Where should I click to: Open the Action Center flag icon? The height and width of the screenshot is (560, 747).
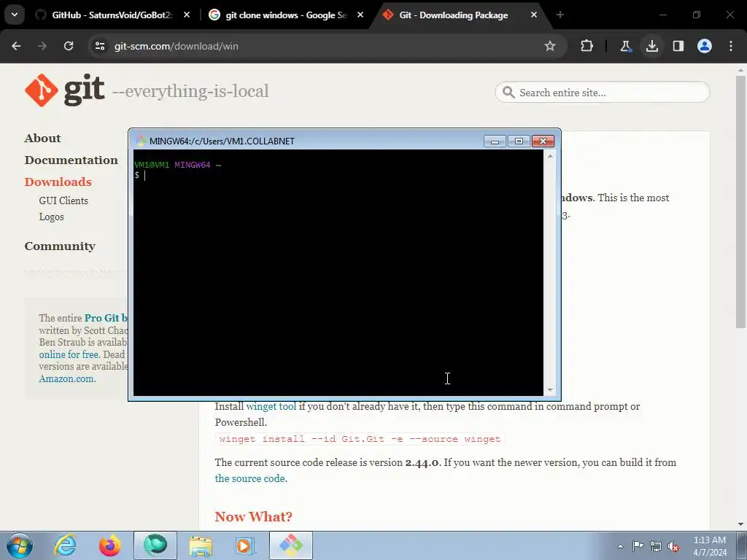coord(638,545)
